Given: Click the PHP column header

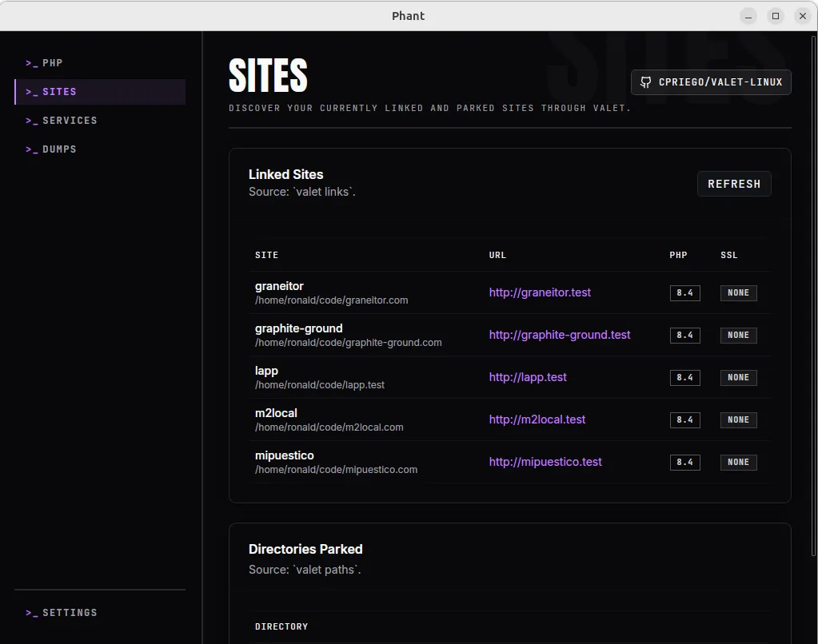Looking at the screenshot, I should 678,255.
